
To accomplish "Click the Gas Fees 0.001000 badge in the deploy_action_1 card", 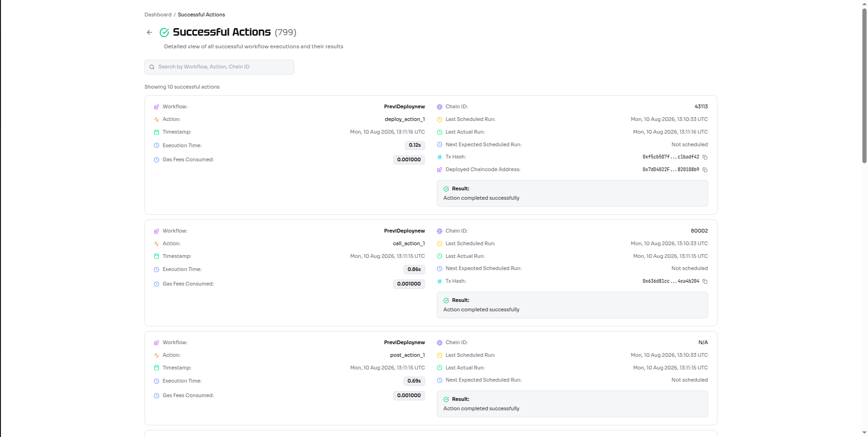I will tap(409, 160).
